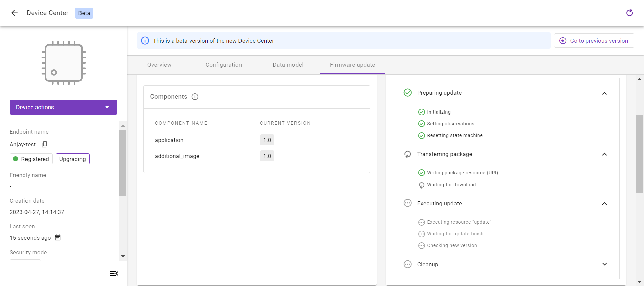Click the Preparing update green checkmark

tap(408, 93)
